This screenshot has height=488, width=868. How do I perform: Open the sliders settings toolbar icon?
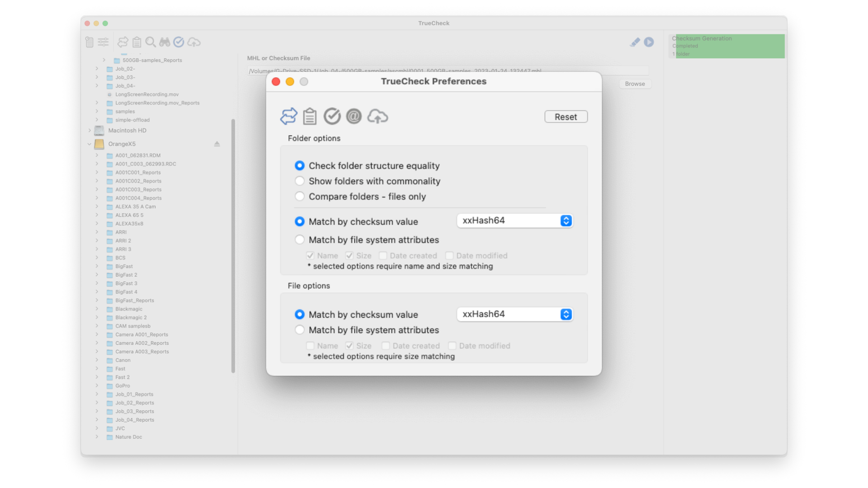click(x=103, y=42)
